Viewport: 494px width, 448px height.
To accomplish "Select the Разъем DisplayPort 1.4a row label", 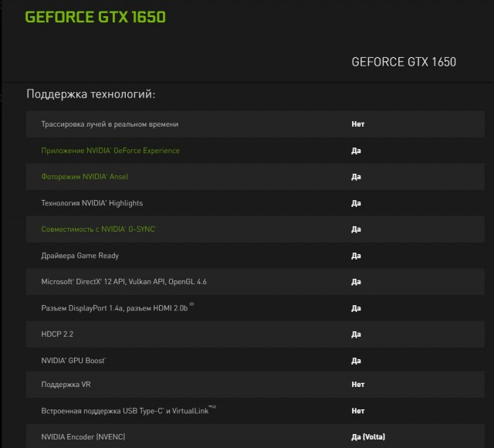I will point(117,307).
